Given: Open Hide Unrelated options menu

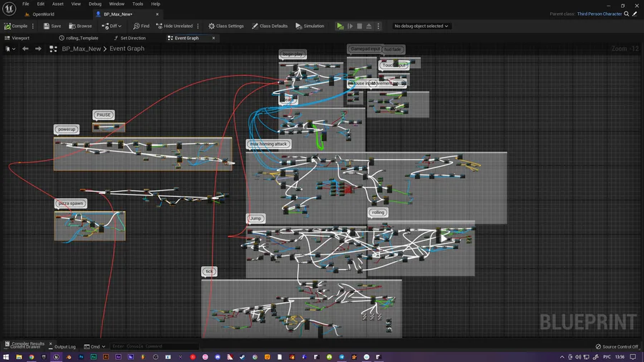Looking at the screenshot, I should (198, 26).
